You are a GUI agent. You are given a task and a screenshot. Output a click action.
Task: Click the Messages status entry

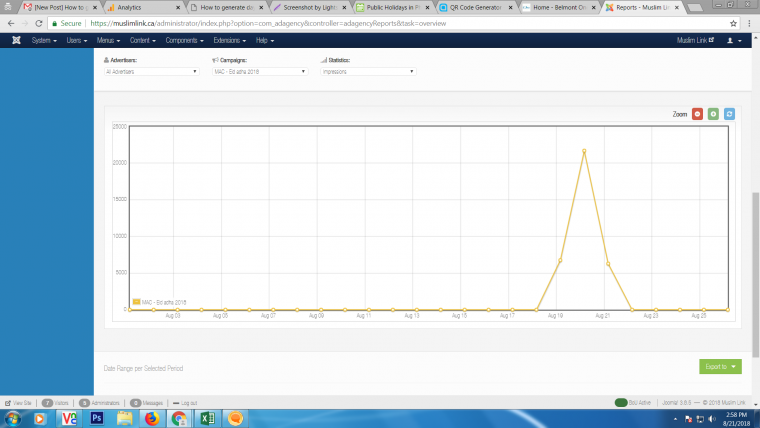pos(147,403)
